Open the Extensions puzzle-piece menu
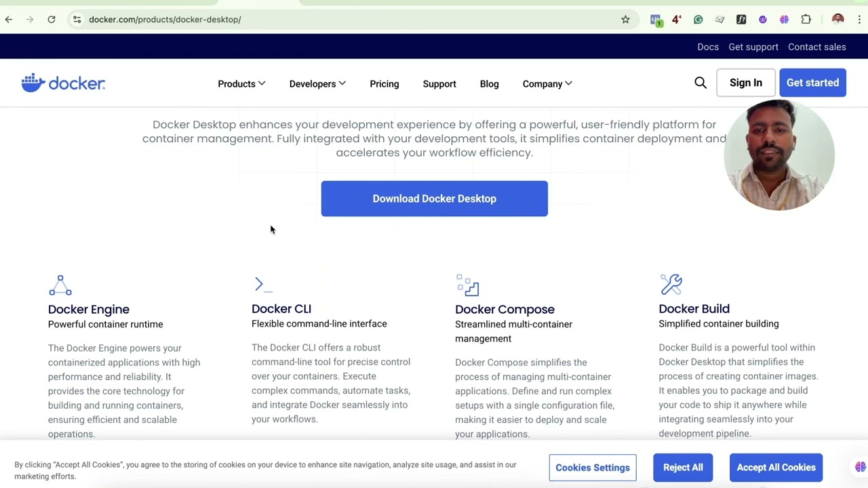The height and width of the screenshot is (488, 868). click(x=806, y=20)
